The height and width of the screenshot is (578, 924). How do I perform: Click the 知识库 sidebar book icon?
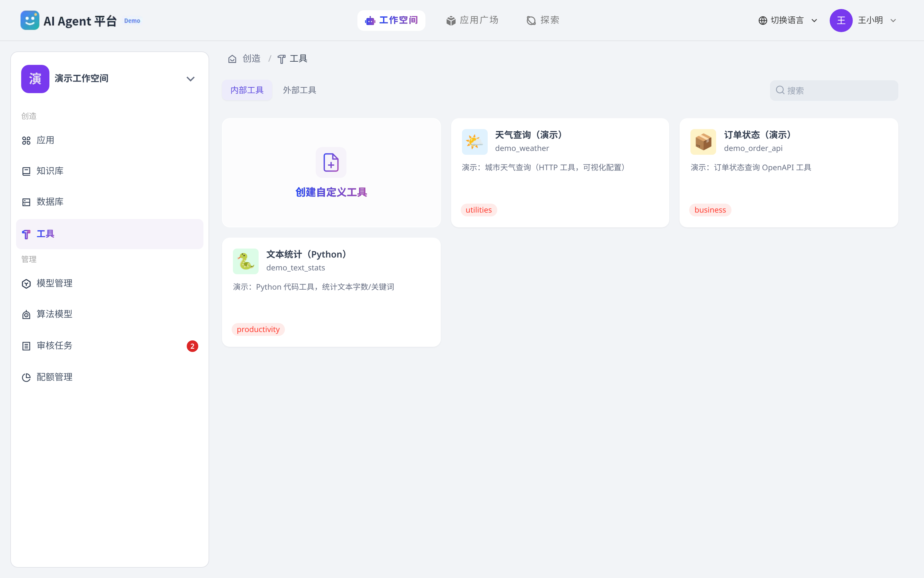26,171
